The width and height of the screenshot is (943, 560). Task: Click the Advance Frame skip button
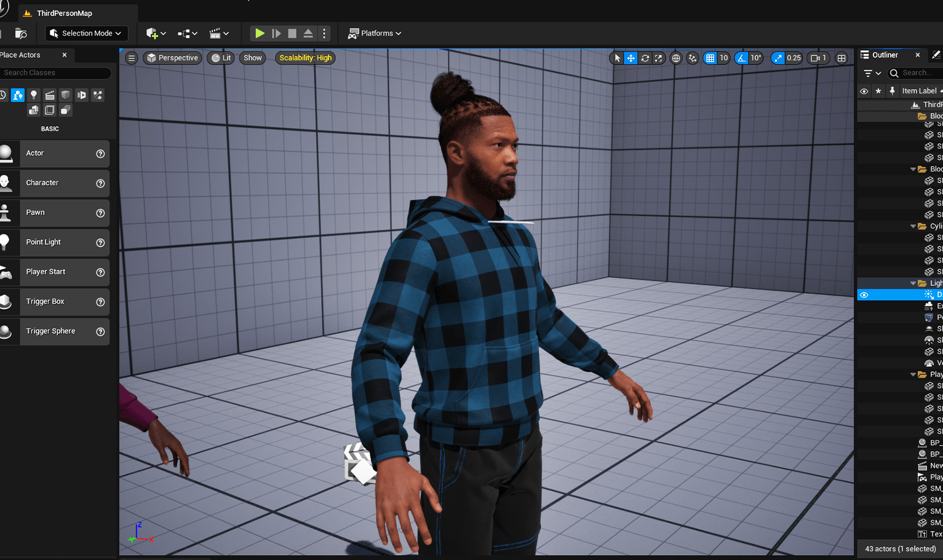point(276,33)
